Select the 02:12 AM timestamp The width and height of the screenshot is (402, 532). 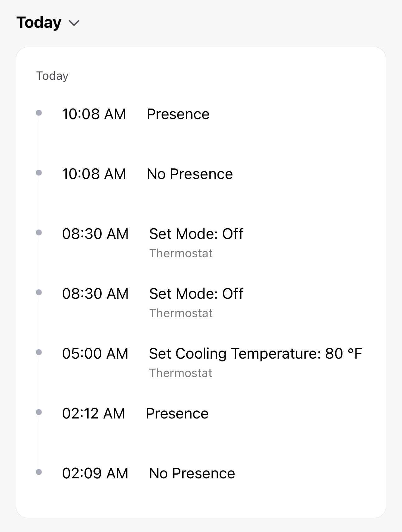(x=93, y=414)
